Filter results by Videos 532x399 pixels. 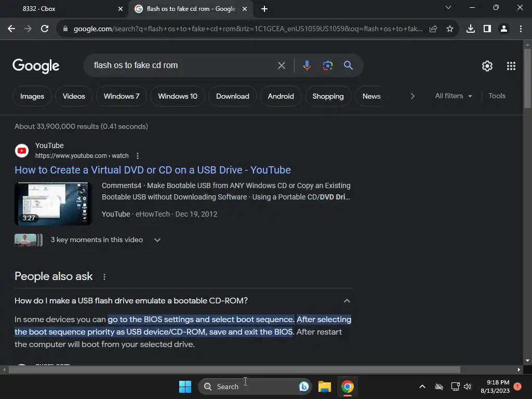click(74, 96)
